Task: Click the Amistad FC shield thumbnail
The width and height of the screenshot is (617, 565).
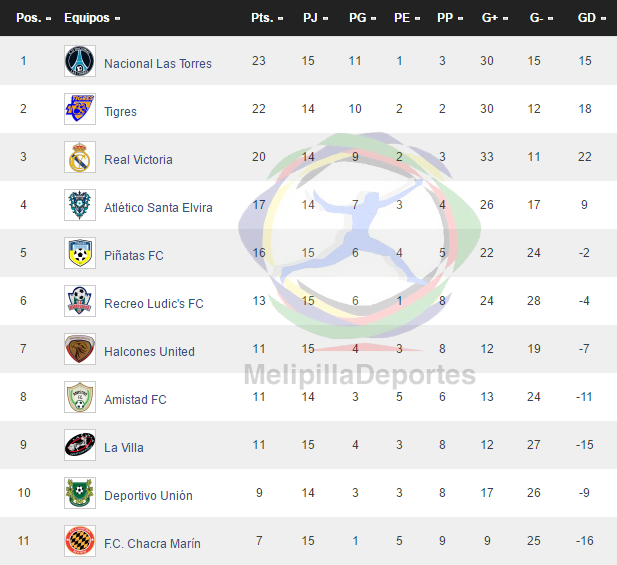Action: [x=80, y=397]
